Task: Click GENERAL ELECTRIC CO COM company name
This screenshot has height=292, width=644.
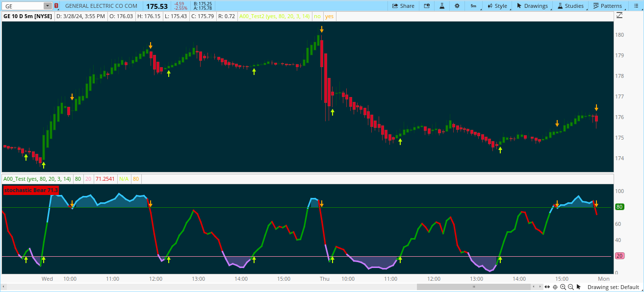Action: click(x=101, y=6)
